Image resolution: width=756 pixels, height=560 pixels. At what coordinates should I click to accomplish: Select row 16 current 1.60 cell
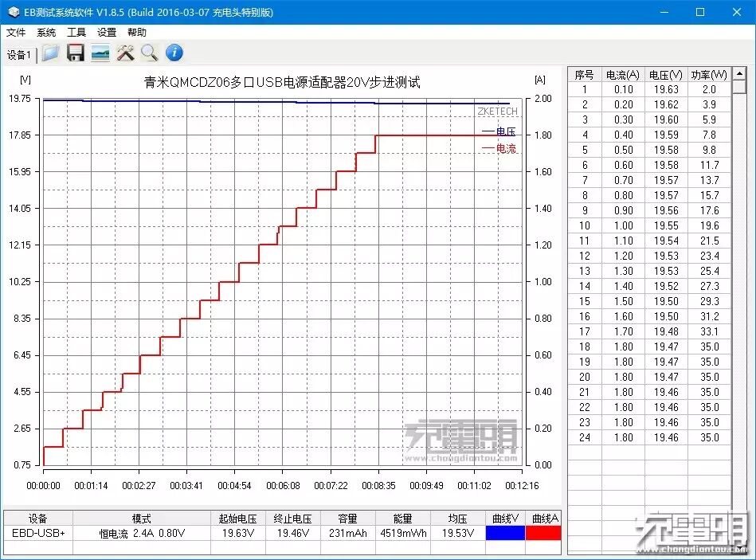(x=623, y=316)
